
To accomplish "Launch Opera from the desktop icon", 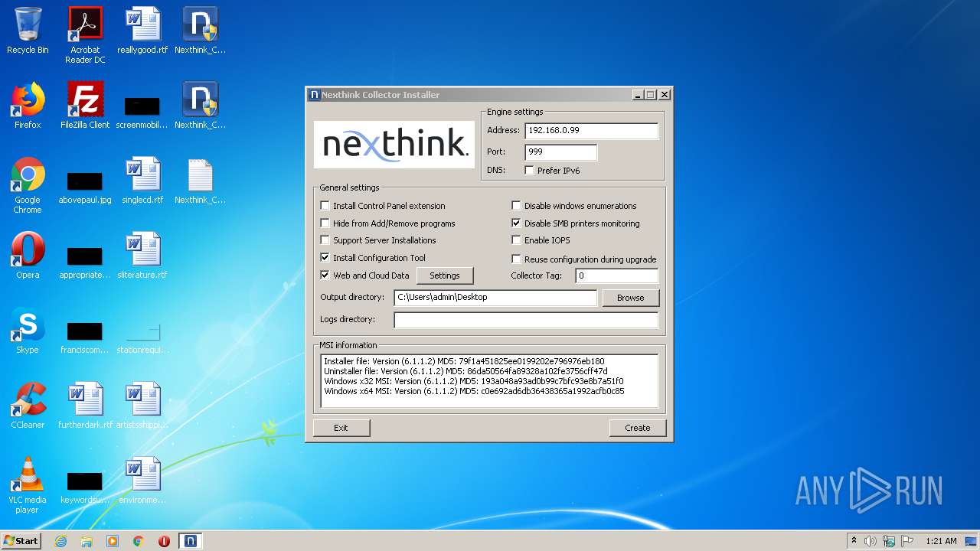I will pos(28,256).
